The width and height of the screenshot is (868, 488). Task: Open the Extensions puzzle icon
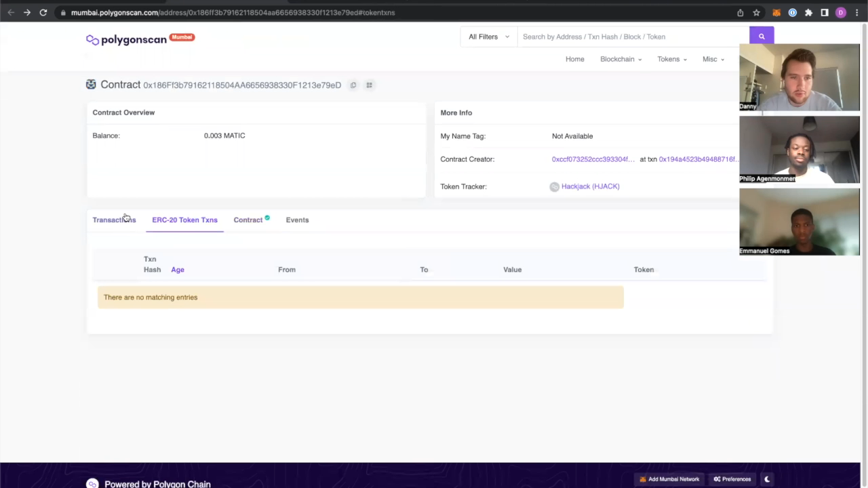(808, 12)
